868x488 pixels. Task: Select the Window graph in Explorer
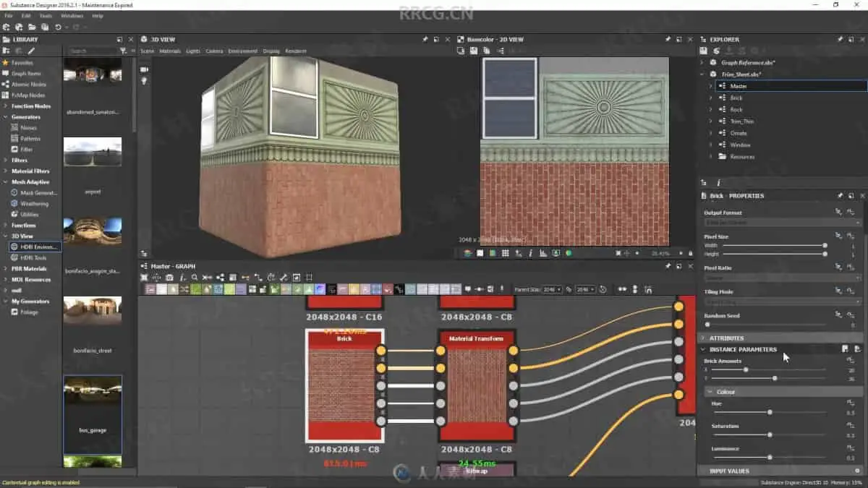click(x=740, y=145)
